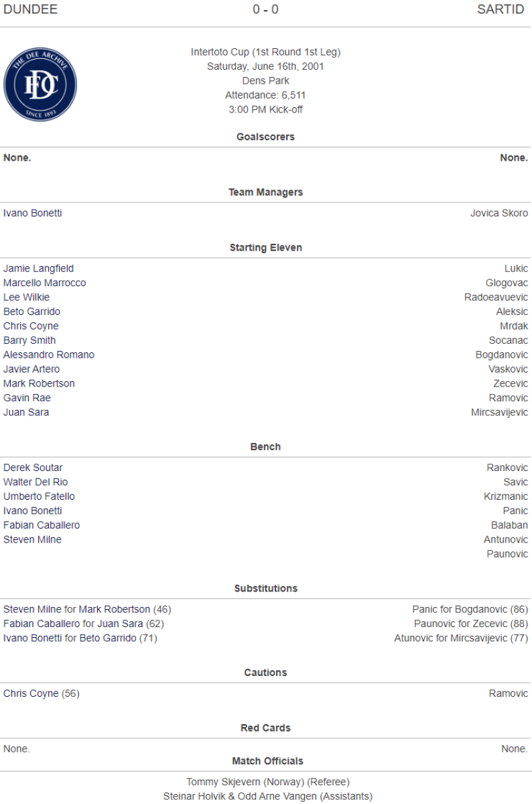Click the SARTID team heading
This screenshot has width=532, height=804.
click(x=501, y=9)
